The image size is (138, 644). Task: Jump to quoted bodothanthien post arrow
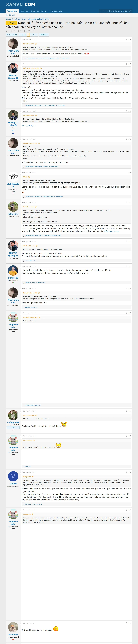click(36, 415)
